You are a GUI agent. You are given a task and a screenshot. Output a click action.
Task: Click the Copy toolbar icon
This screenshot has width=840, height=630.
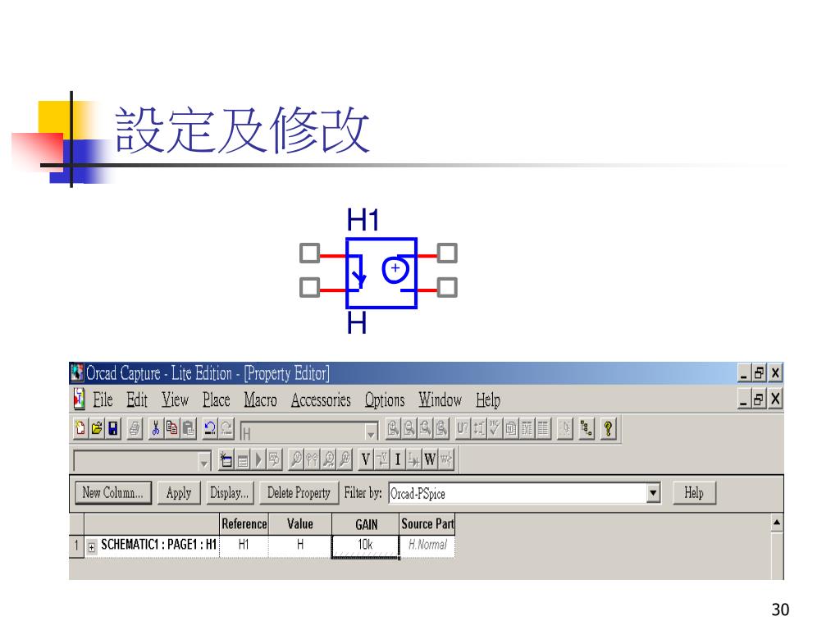(x=172, y=428)
